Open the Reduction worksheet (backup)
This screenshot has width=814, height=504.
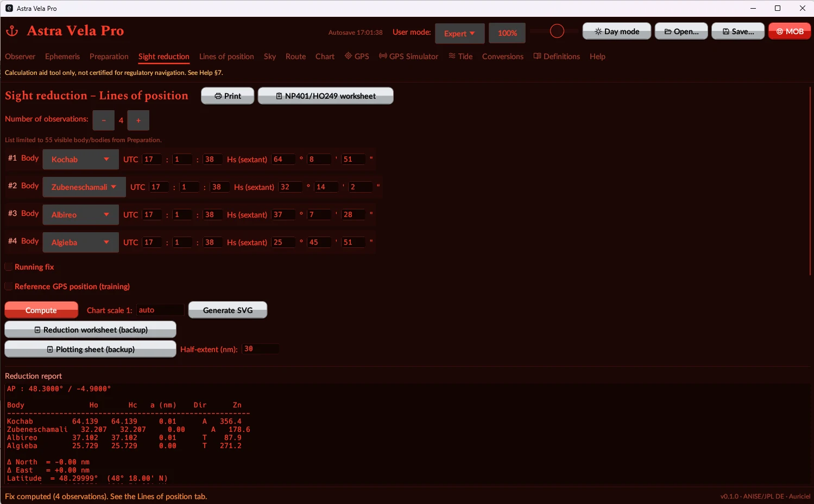tap(91, 330)
